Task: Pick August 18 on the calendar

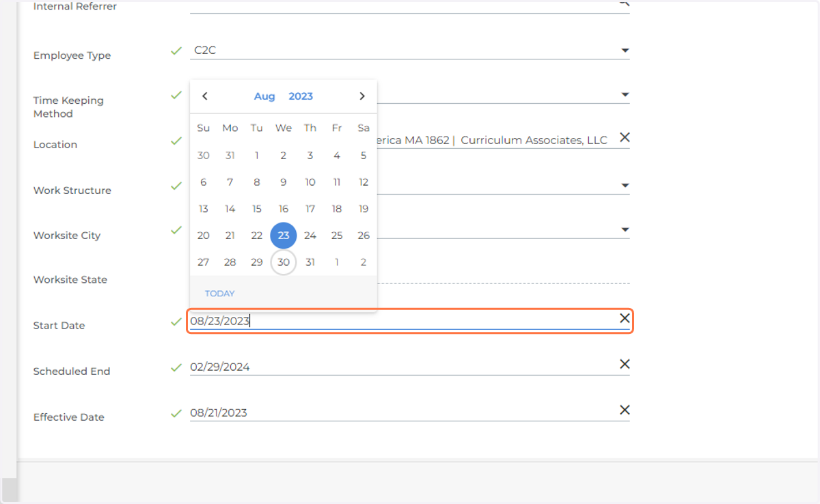Action: pyautogui.click(x=337, y=209)
